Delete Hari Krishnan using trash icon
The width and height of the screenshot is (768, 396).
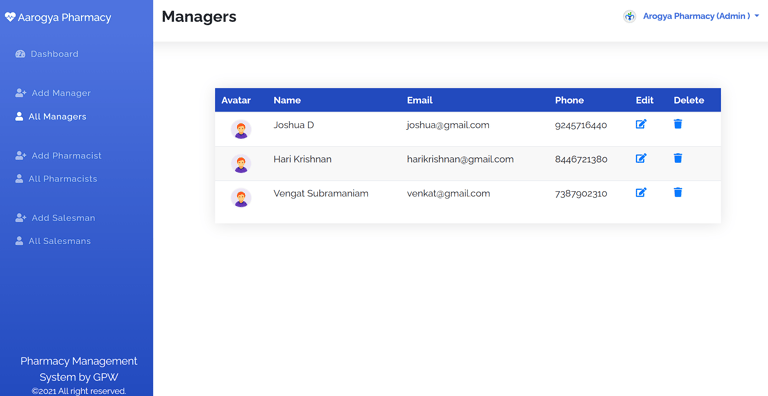[x=678, y=158]
